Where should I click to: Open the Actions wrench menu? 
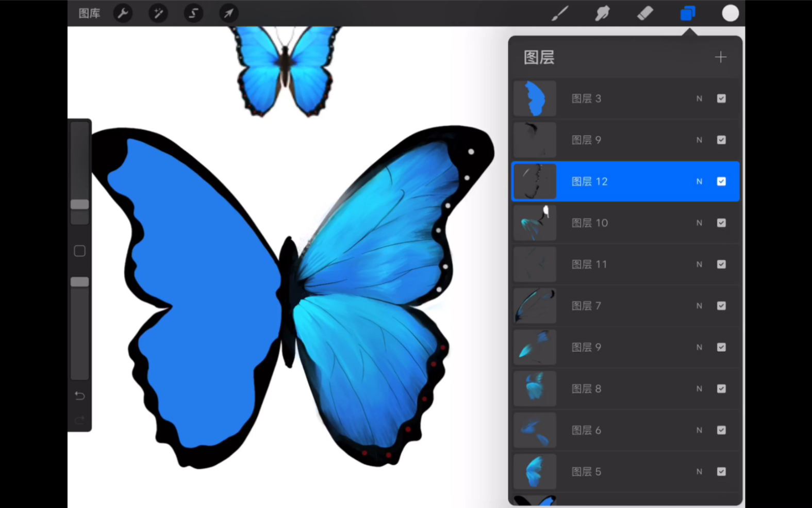coord(123,13)
